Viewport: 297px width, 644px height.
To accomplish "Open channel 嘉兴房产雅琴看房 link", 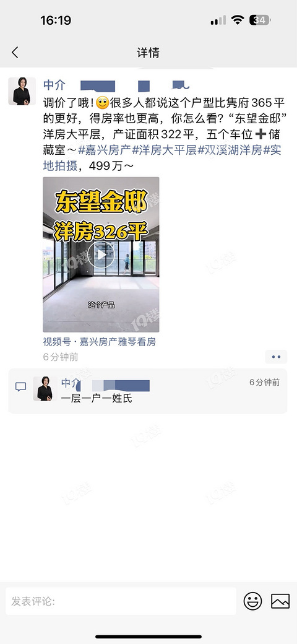I will 99,342.
